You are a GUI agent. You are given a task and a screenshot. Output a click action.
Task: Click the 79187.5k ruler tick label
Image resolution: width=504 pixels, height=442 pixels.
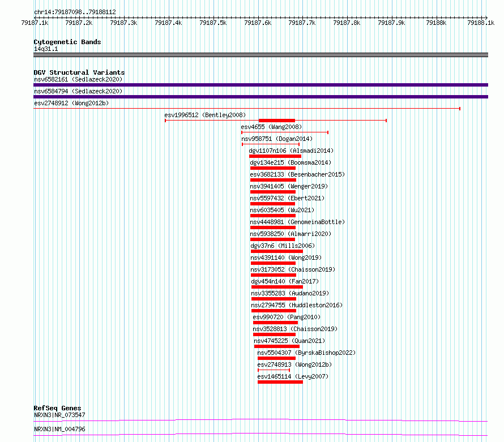click(x=213, y=23)
